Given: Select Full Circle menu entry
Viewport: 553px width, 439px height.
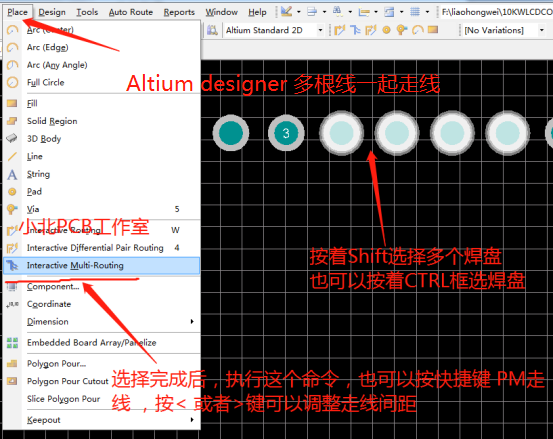Looking at the screenshot, I should 102,83.
